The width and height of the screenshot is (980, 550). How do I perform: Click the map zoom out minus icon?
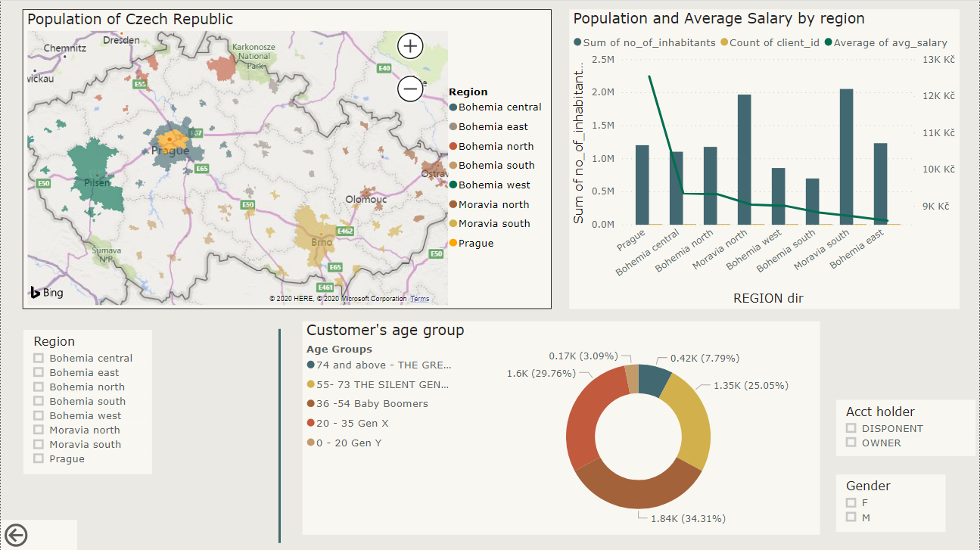(x=409, y=89)
